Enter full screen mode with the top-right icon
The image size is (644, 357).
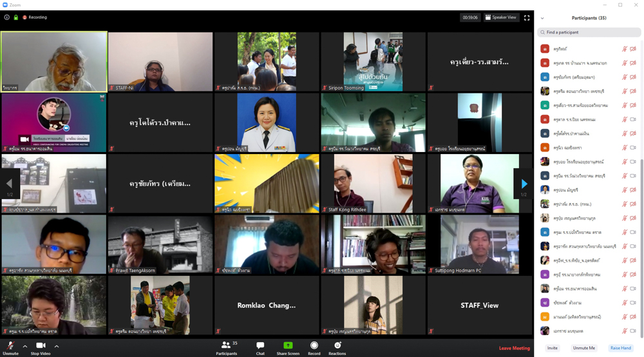click(527, 17)
